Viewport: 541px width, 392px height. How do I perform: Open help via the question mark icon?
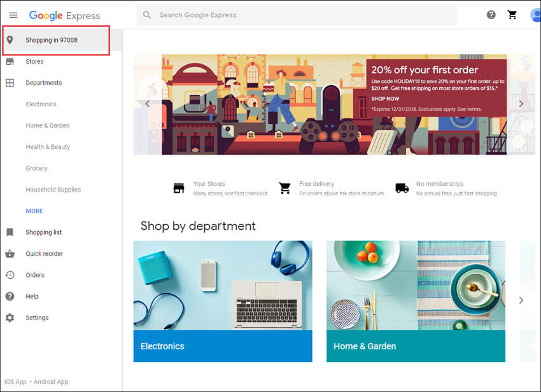491,15
